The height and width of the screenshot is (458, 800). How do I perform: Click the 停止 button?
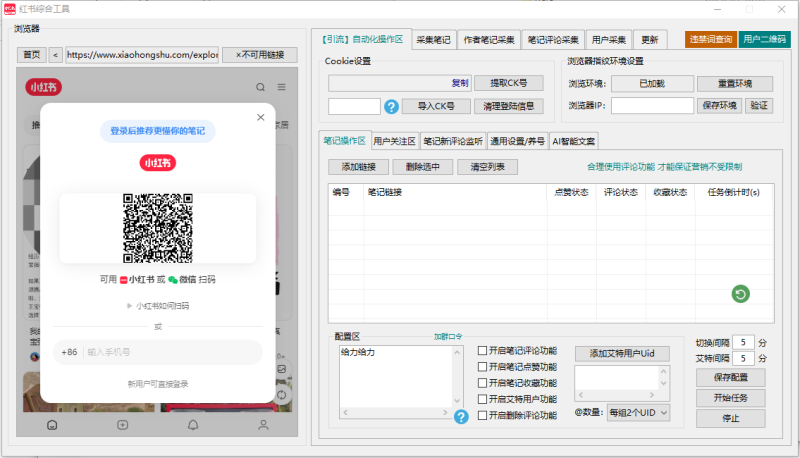(x=731, y=418)
